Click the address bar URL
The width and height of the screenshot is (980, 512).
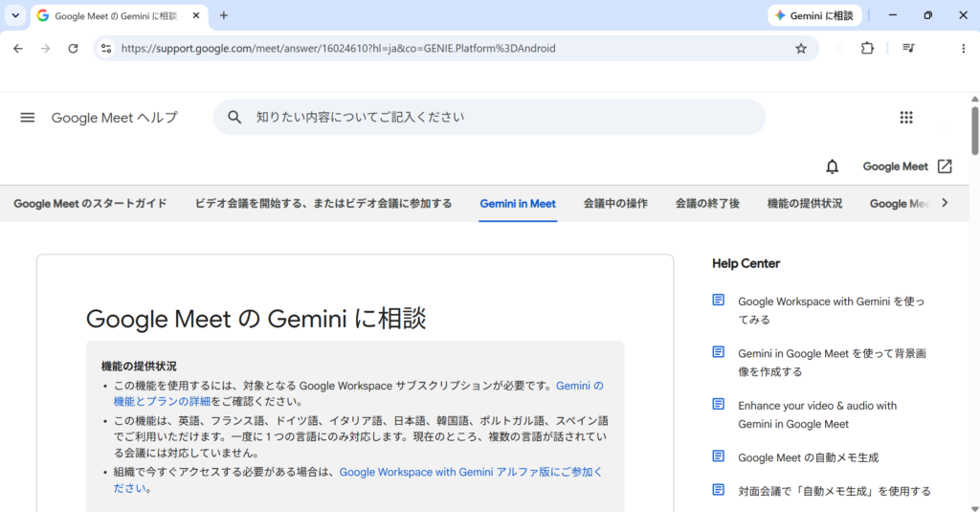pos(338,48)
